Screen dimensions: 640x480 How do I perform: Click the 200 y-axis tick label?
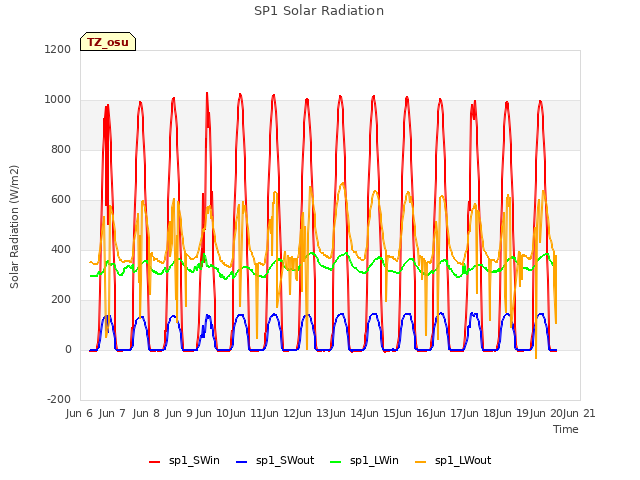[61, 299]
